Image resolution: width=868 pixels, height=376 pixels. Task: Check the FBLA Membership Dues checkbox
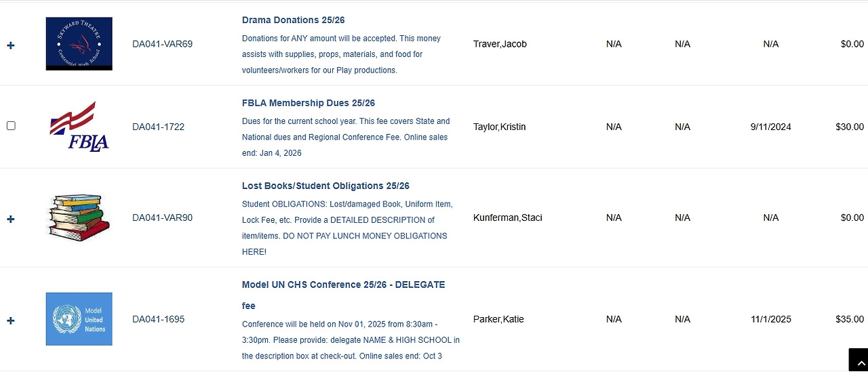(x=11, y=126)
